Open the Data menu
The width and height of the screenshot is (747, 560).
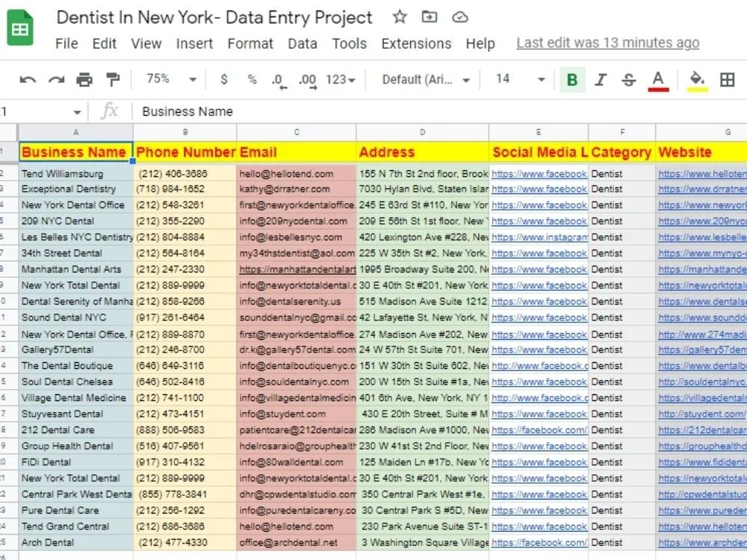coord(302,44)
